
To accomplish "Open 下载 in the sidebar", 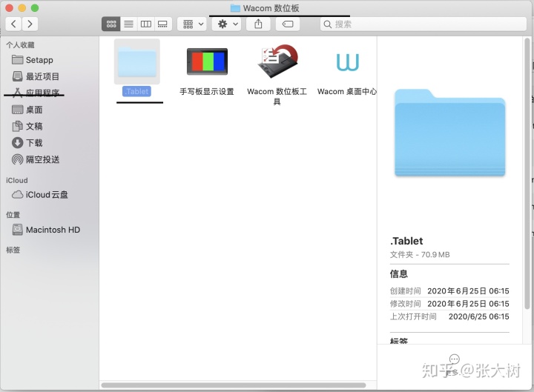I will click(27, 142).
